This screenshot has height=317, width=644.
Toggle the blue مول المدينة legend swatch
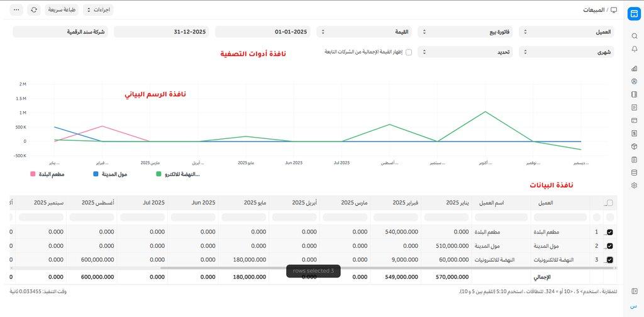coord(96,174)
